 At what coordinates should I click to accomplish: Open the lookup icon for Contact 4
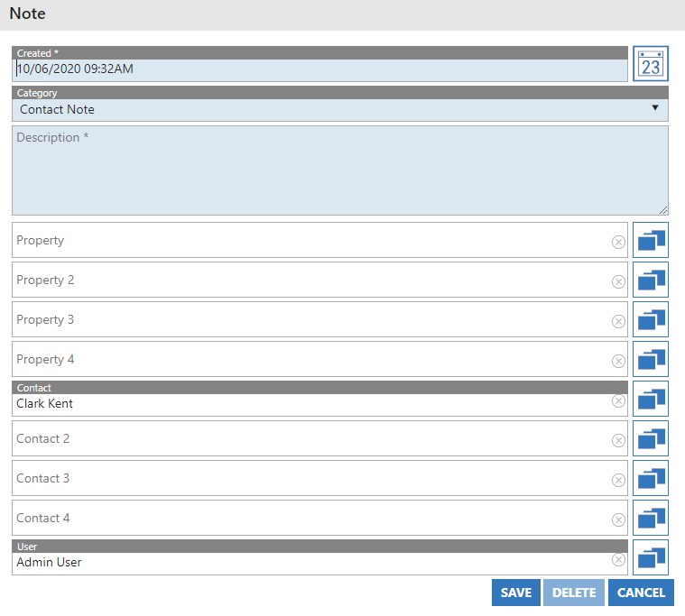tap(650, 518)
